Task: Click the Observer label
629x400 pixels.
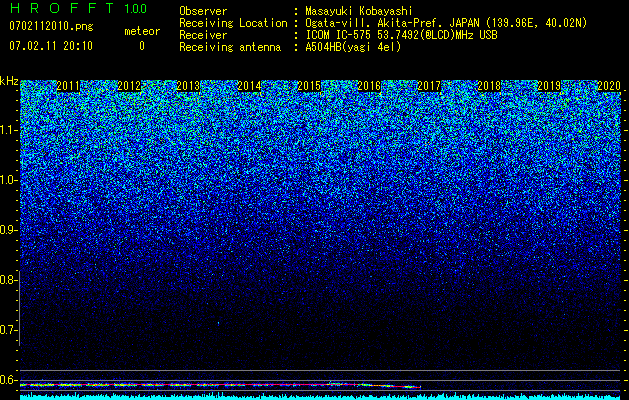Action: click(203, 11)
